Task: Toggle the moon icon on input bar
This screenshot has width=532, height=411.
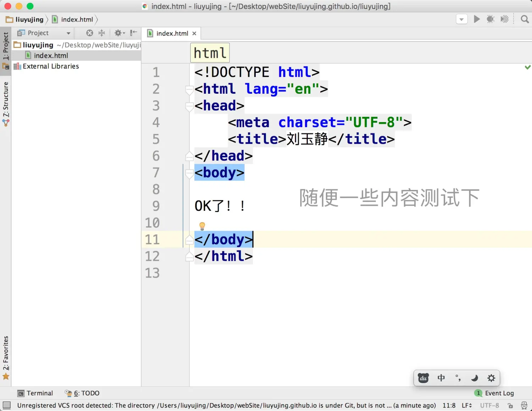Action: pos(475,378)
